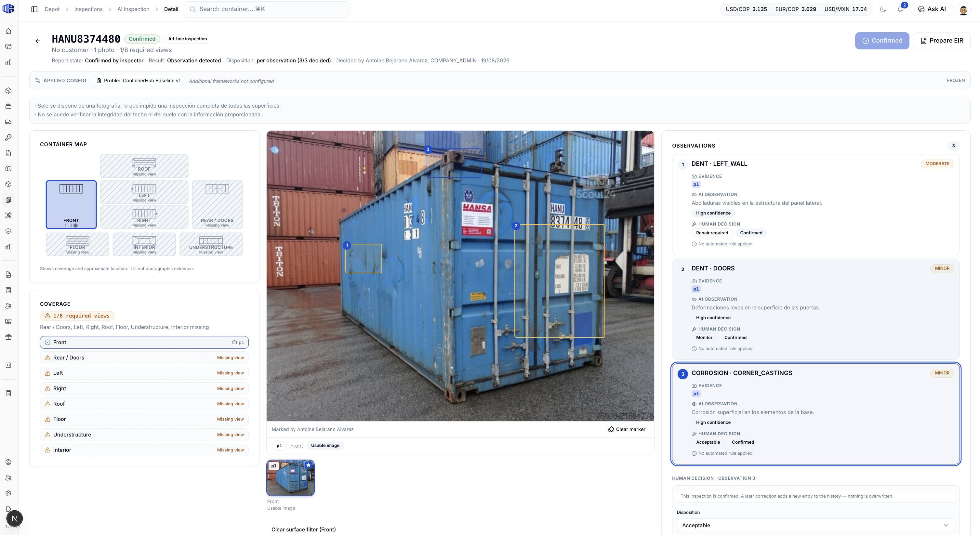Go to Depot breadcrumb
The image size is (980, 535).
52,9
